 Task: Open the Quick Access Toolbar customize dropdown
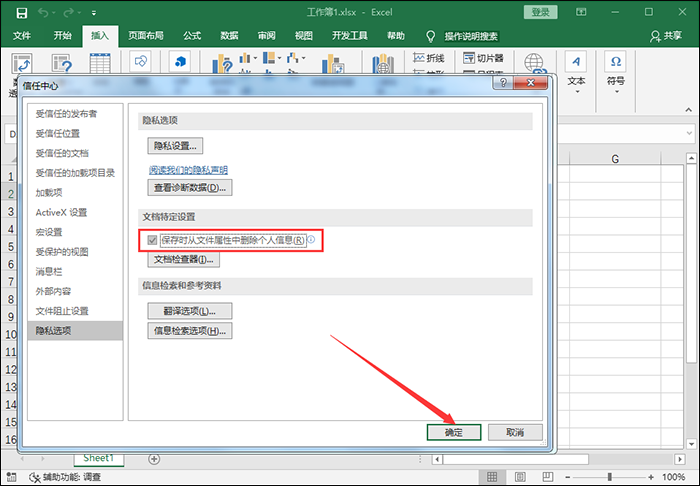click(94, 13)
